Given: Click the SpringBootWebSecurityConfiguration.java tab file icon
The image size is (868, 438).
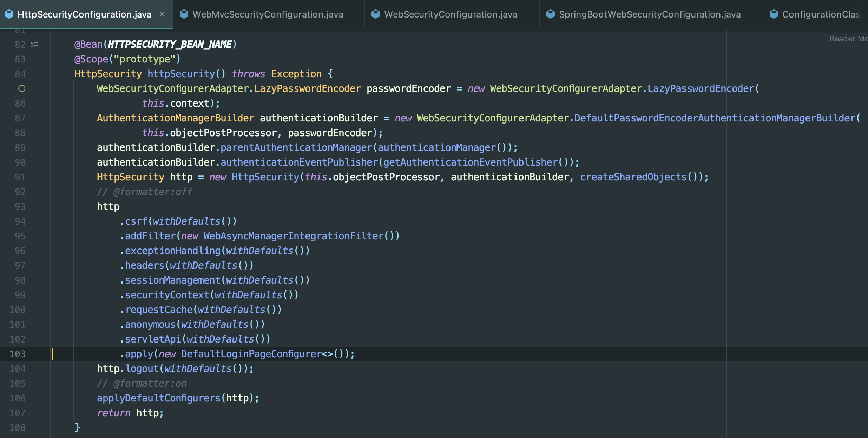Looking at the screenshot, I should coord(551,14).
